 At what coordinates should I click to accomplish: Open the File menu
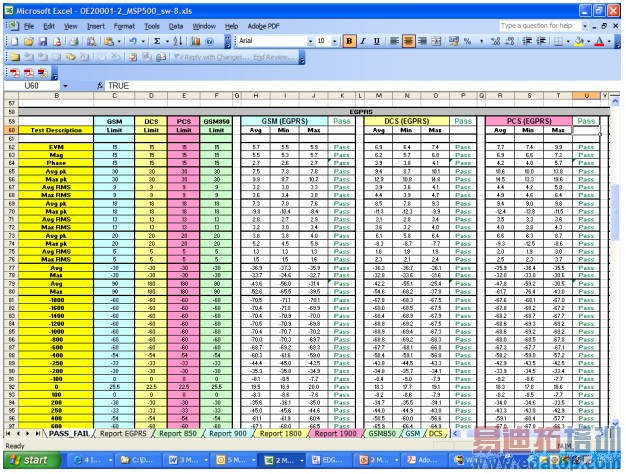29,26
